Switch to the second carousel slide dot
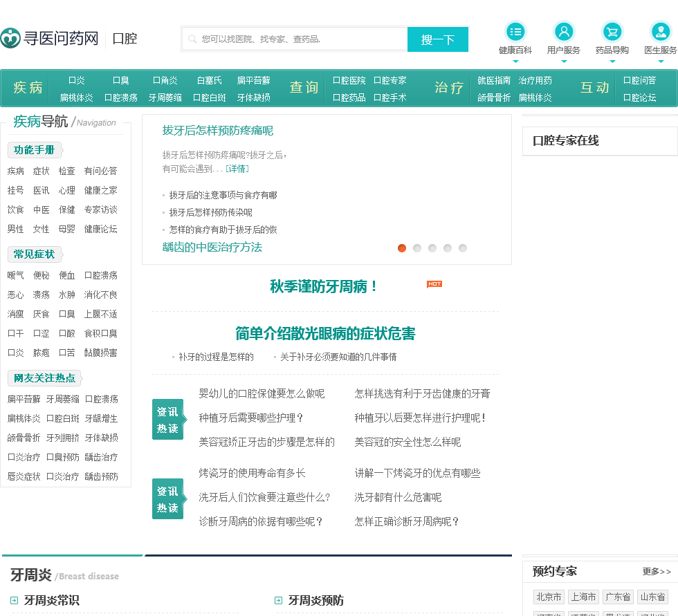 [417, 248]
